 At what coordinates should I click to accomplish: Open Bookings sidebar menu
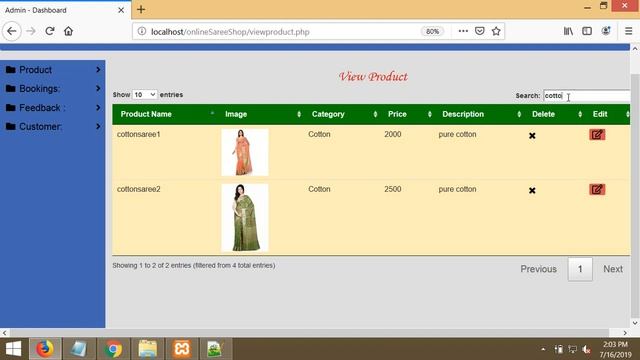pyautogui.click(x=53, y=89)
